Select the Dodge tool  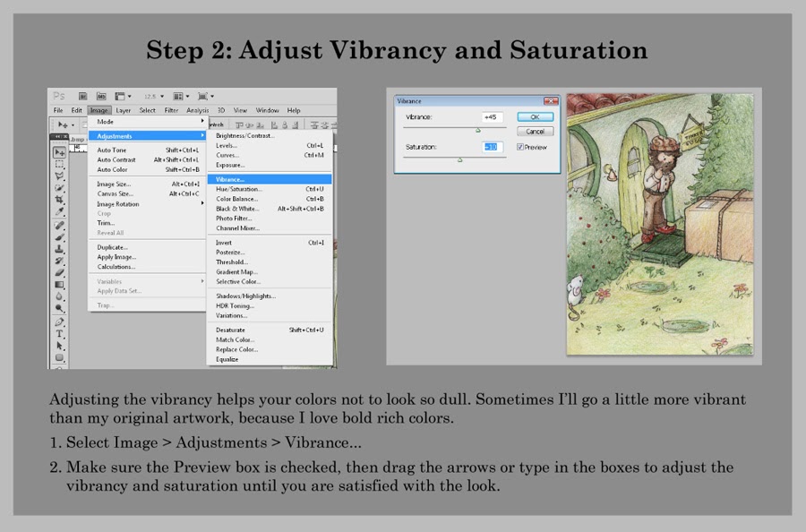tap(60, 308)
